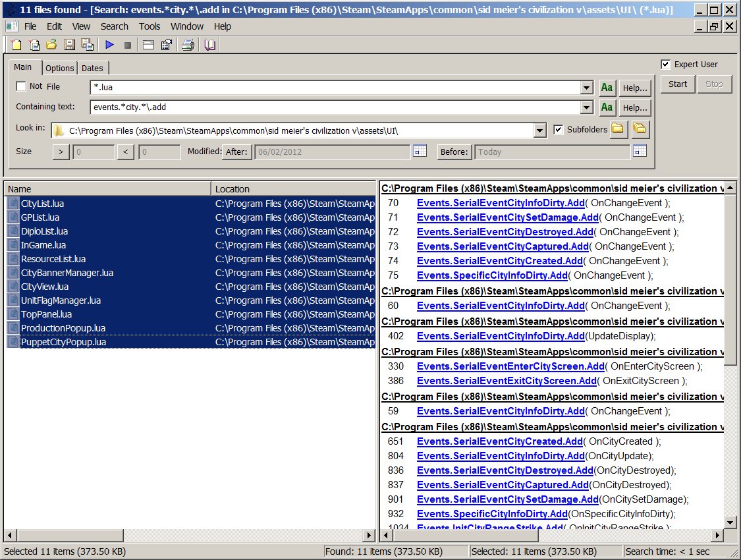Expand the Containing text history dropdown

tap(586, 107)
